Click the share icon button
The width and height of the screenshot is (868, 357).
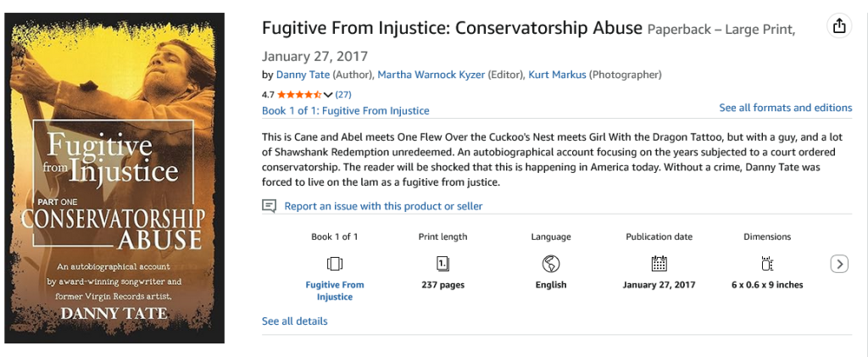[839, 26]
